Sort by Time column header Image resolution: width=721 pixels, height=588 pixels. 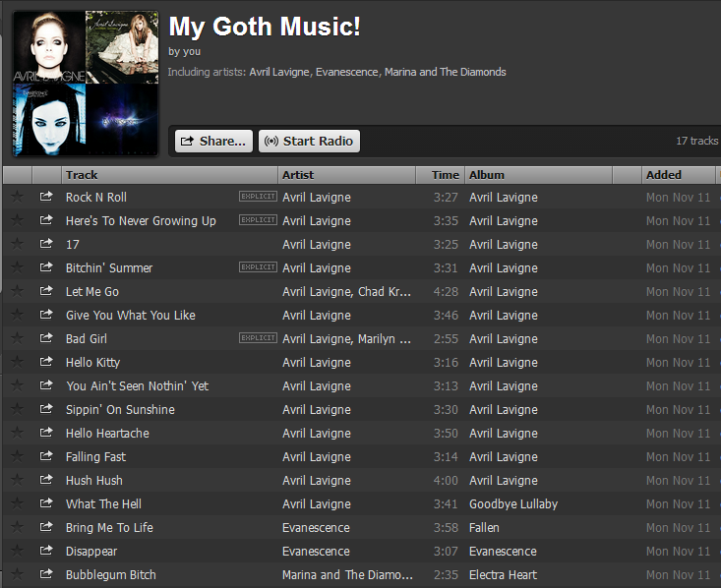441,175
